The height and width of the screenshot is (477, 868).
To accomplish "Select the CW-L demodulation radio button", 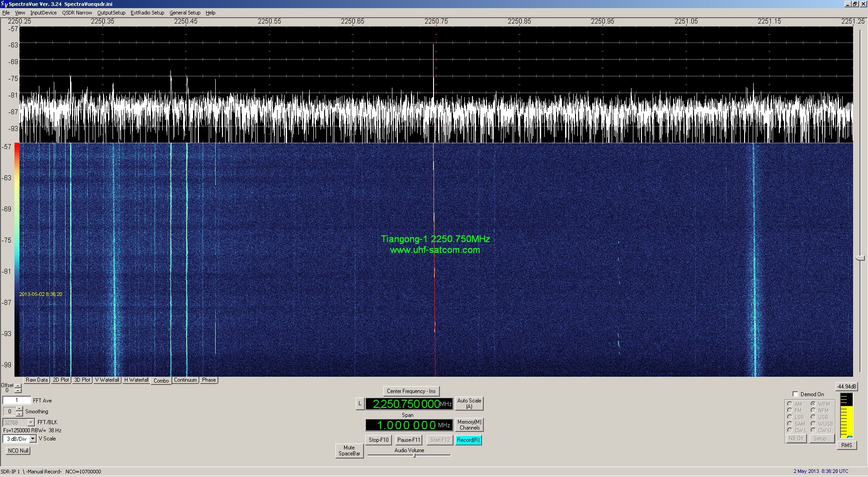I will (x=789, y=430).
